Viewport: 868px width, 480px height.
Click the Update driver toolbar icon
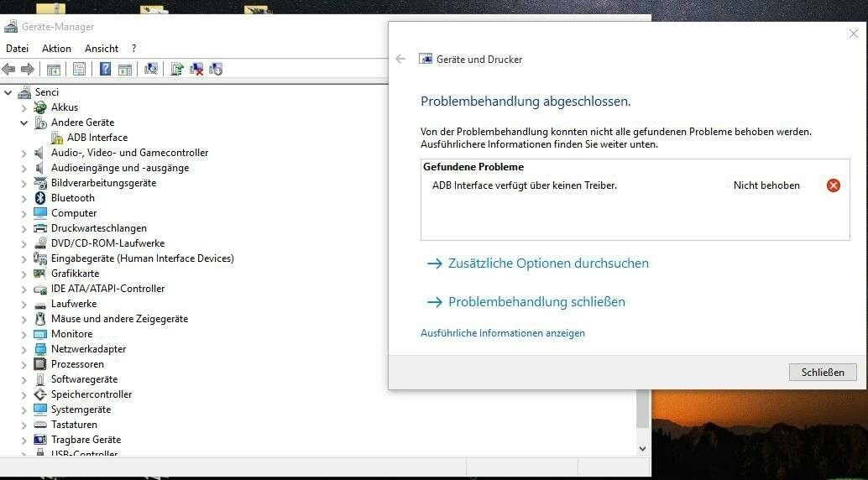point(177,69)
